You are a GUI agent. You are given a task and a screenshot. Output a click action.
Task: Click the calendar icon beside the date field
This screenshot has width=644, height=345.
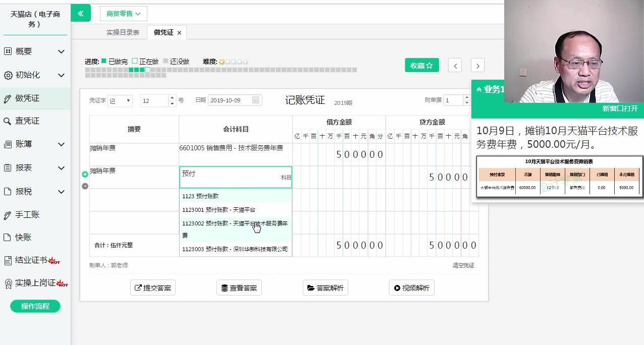click(256, 100)
